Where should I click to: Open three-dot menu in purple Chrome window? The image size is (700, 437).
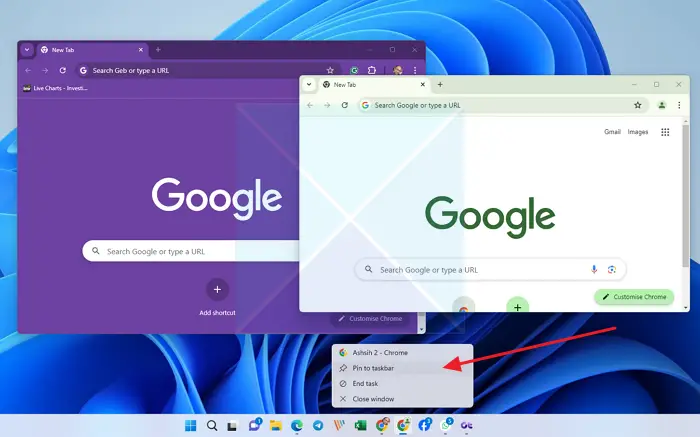[415, 71]
